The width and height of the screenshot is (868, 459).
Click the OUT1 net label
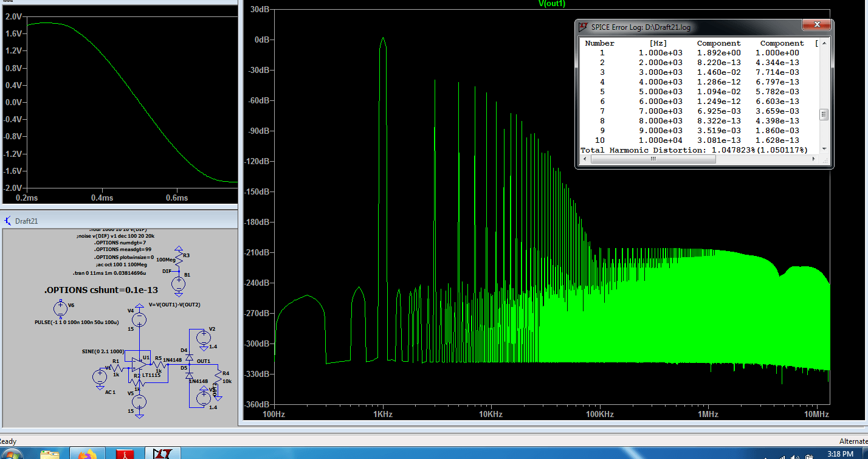click(204, 361)
